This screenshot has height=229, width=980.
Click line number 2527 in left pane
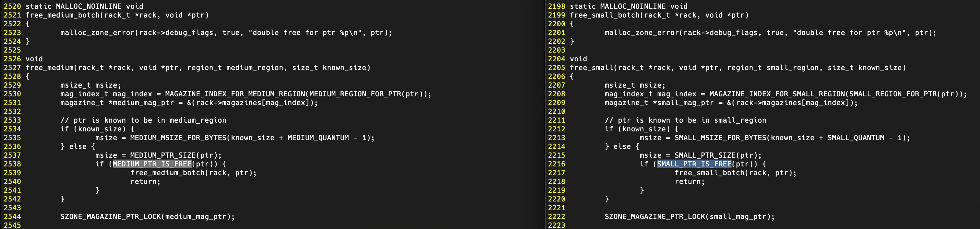click(x=12, y=68)
